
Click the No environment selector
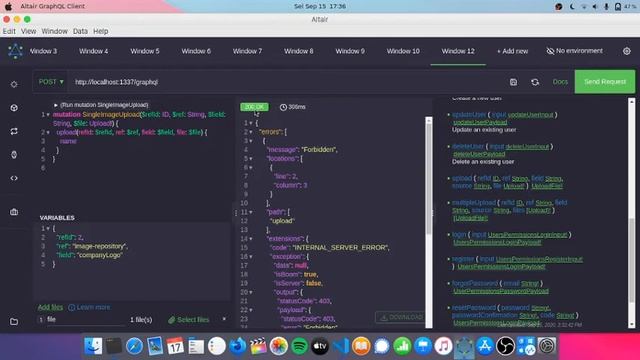(574, 51)
